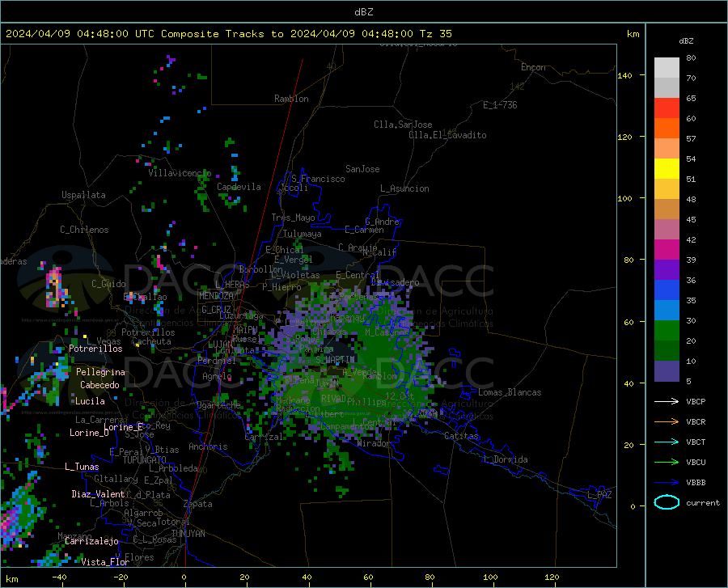Click the 'Uspallata' map label

pyautogui.click(x=83, y=195)
